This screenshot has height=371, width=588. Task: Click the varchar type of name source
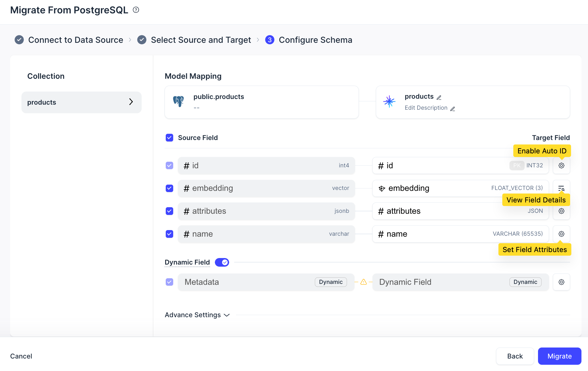(339, 234)
